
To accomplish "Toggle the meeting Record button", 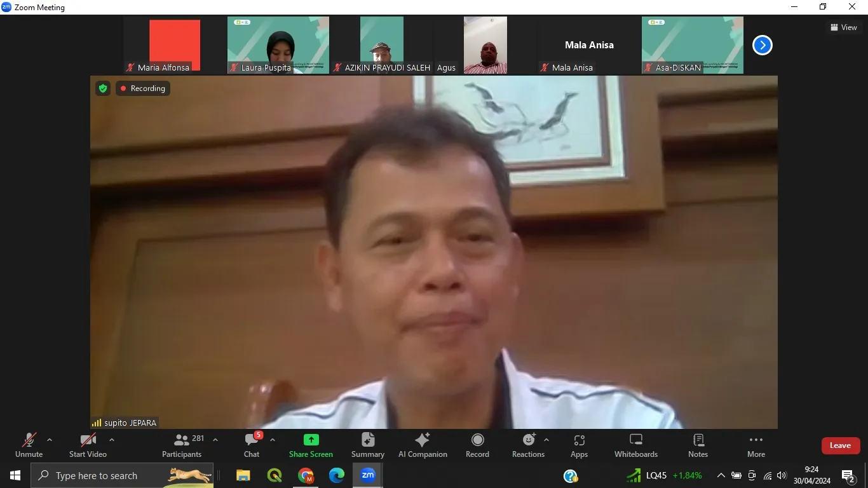I will pos(477,445).
